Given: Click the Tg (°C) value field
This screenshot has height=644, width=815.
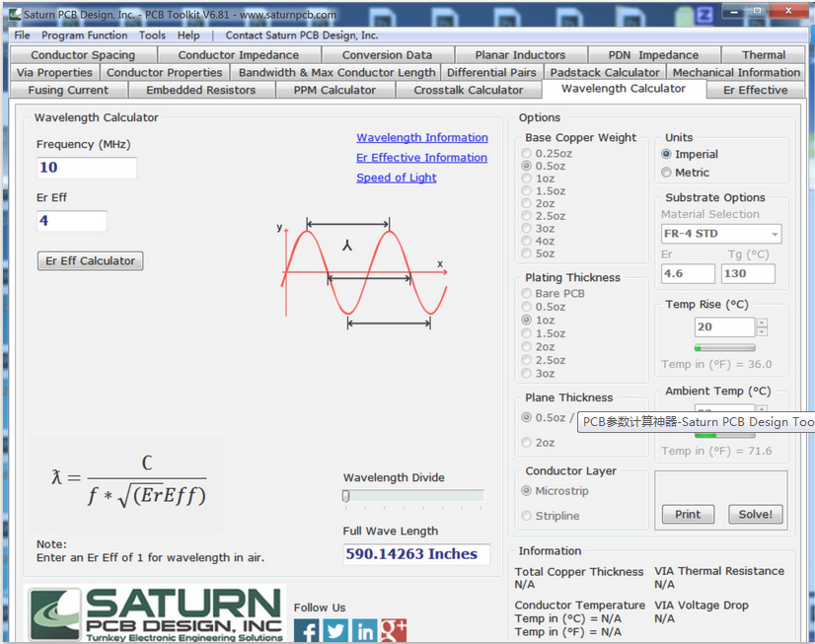Looking at the screenshot, I should (748, 274).
